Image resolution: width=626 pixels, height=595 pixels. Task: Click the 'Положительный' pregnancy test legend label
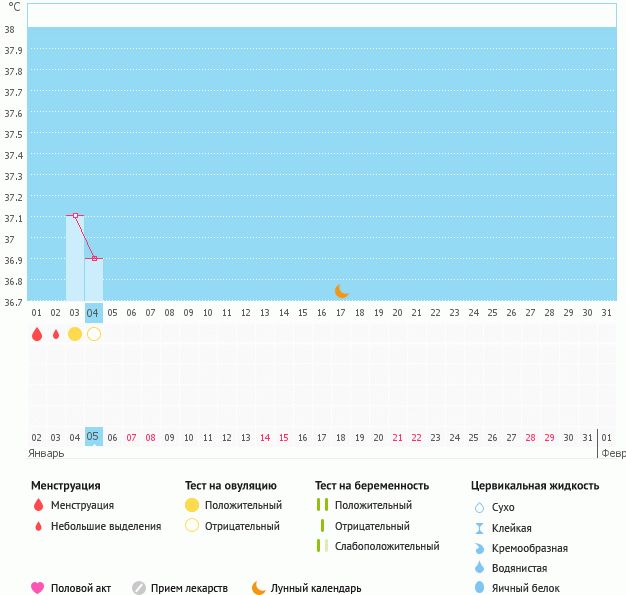(373, 505)
